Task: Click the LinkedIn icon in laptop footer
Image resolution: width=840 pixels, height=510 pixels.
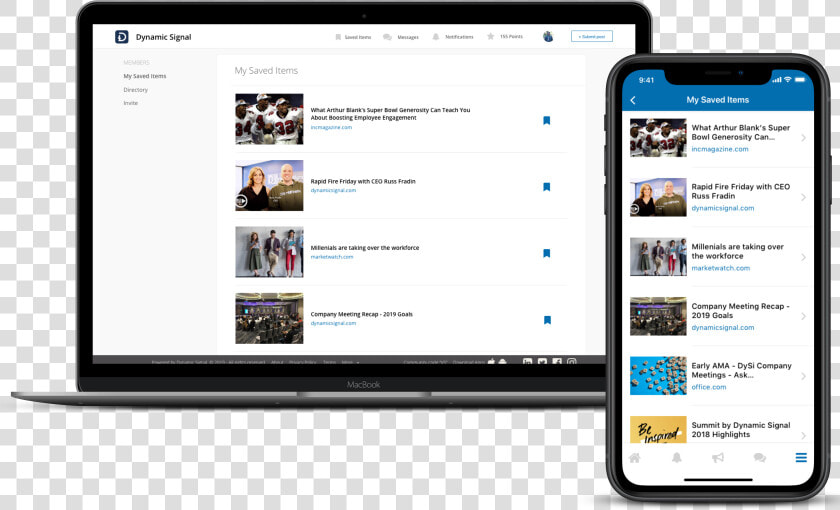Action: pyautogui.click(x=527, y=361)
